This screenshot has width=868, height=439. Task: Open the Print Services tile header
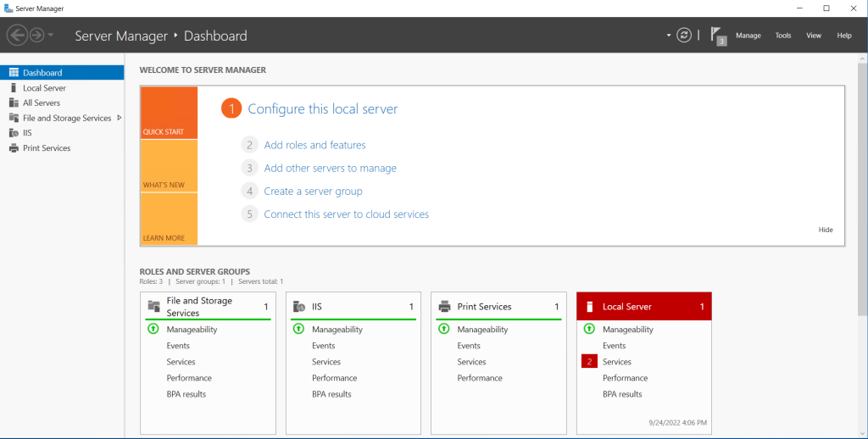click(x=498, y=306)
